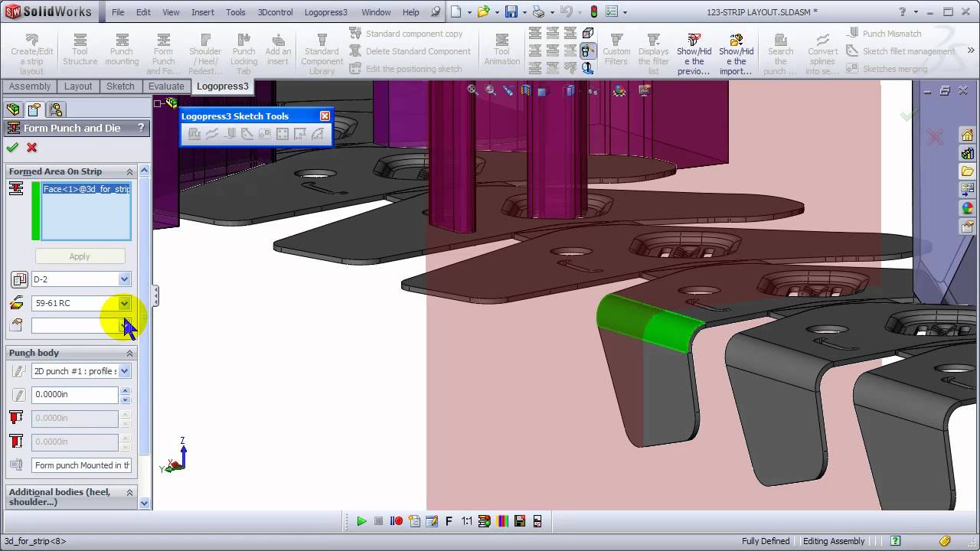Open the Tool Structure command
This screenshot has width=980, height=551.
(x=80, y=51)
